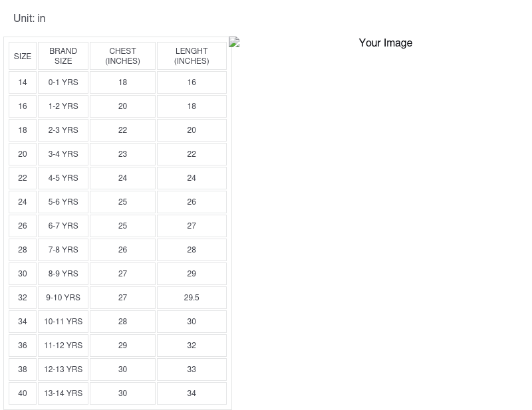This screenshot has width=532, height=410.
Task: Click the LENGHT (INCHES) column header
Action: [192, 56]
